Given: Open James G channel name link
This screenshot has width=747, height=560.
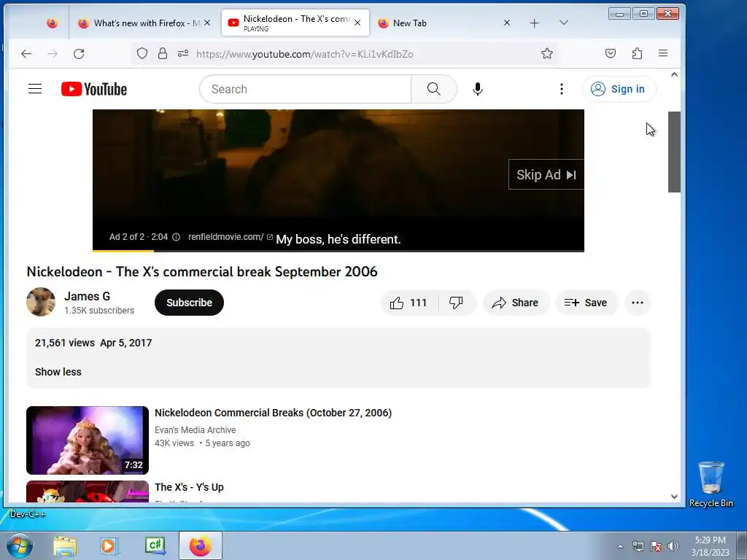Looking at the screenshot, I should [88, 296].
